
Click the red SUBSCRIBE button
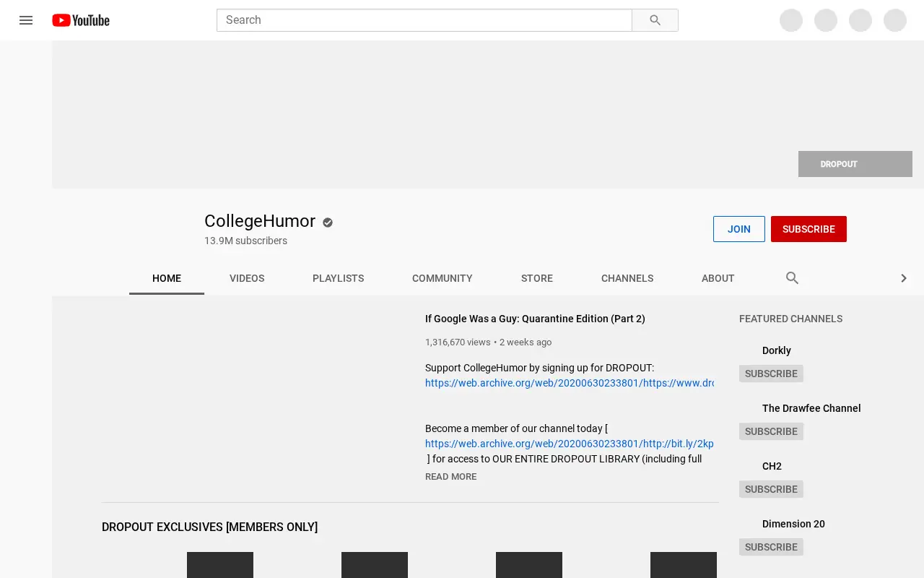(x=808, y=229)
